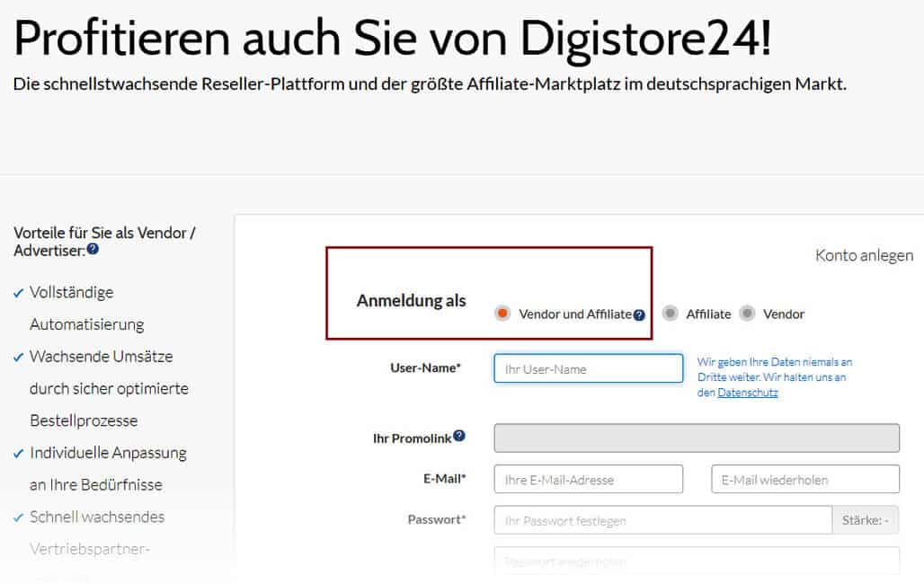Click the greyed Ihr Promolink field
924x584 pixels.
(697, 438)
